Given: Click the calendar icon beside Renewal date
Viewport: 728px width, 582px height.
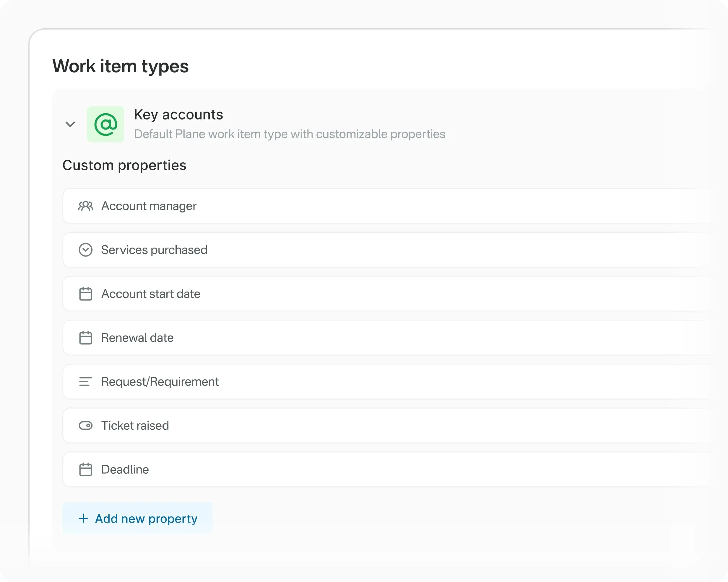Looking at the screenshot, I should tap(85, 338).
